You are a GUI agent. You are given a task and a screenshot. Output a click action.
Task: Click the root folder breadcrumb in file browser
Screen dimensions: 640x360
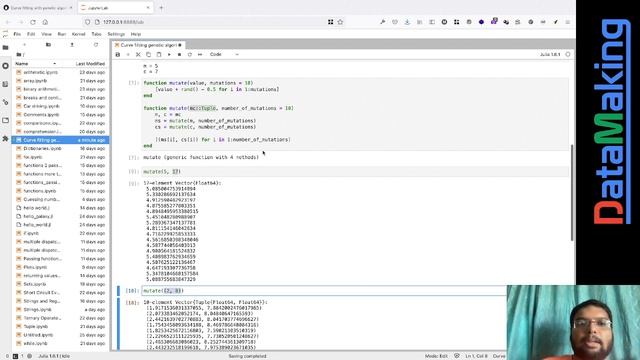tap(20, 54)
